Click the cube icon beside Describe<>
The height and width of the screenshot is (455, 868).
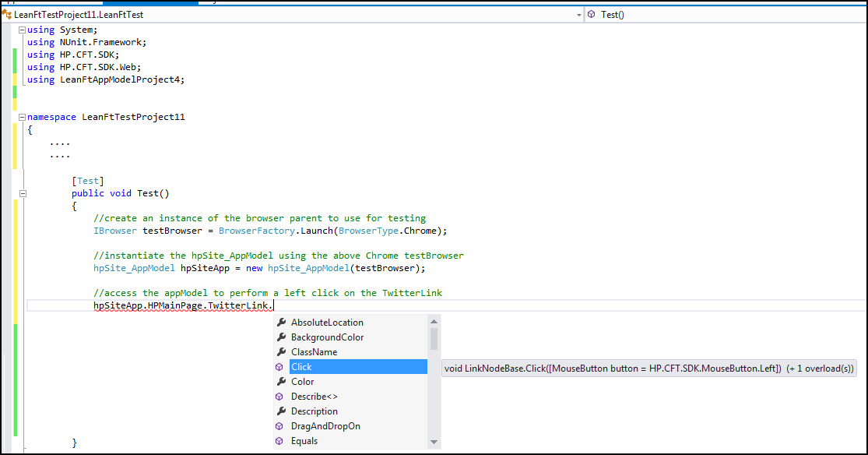point(280,397)
